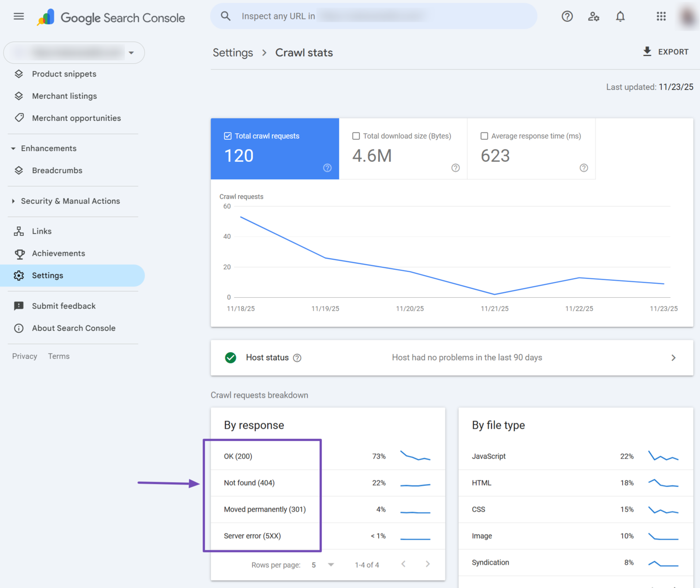
Task: Select the Submit feedback icon
Action: [x=18, y=306]
